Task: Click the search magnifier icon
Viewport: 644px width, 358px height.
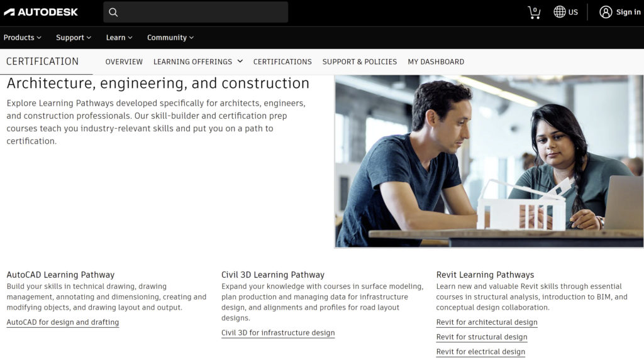Action: click(x=113, y=13)
